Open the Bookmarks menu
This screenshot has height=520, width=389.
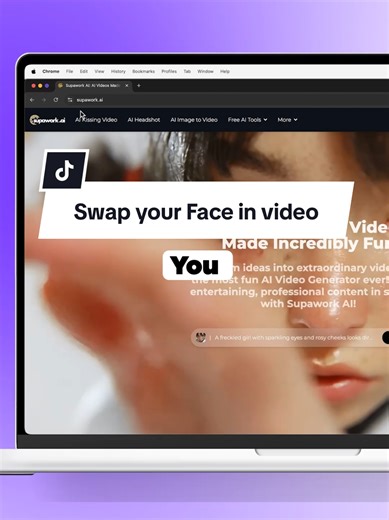tap(143, 71)
